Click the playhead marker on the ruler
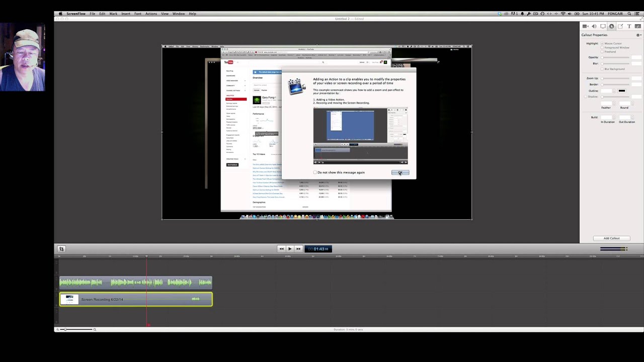 click(x=147, y=256)
